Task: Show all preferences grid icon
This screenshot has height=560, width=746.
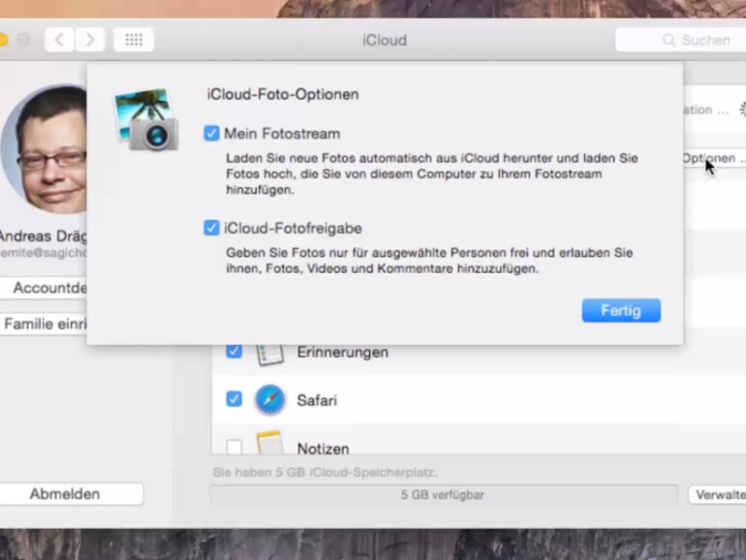Action: [134, 40]
